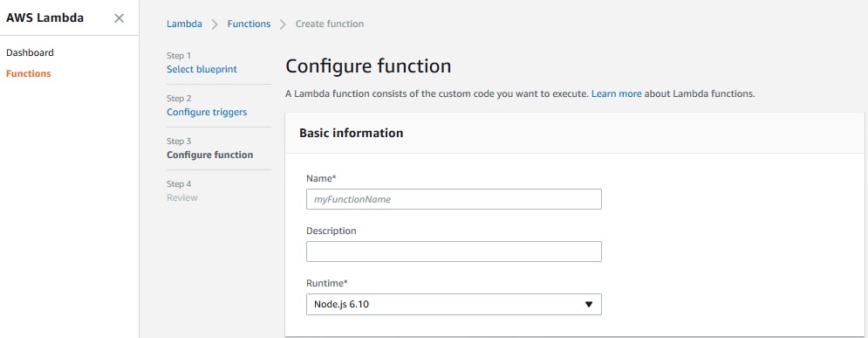Click the Runtime field label
This screenshot has height=338, width=868.
click(326, 283)
